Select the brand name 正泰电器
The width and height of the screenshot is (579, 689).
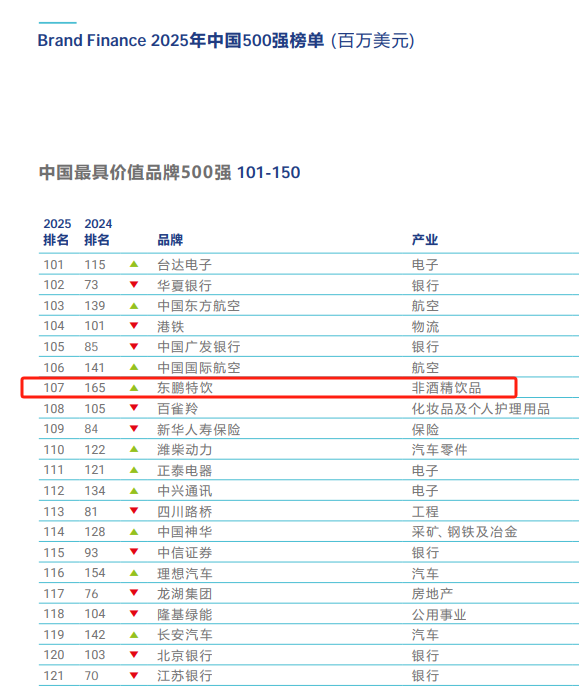point(185,471)
